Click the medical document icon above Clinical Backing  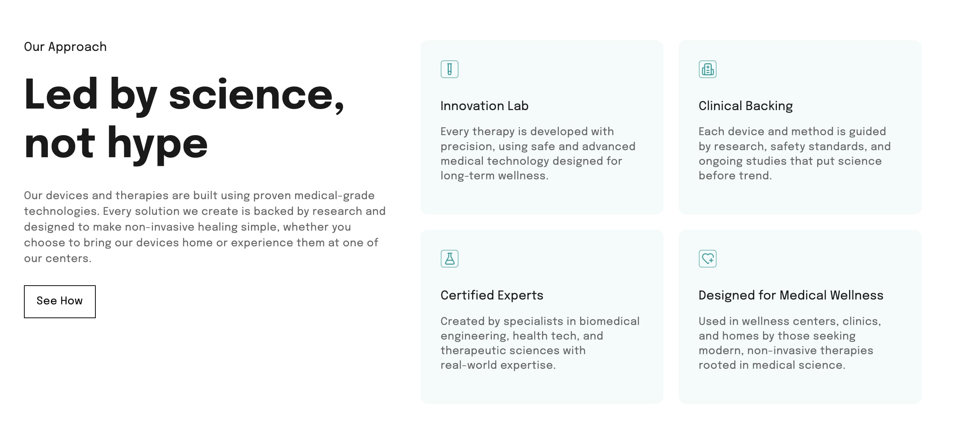pyautogui.click(x=707, y=69)
